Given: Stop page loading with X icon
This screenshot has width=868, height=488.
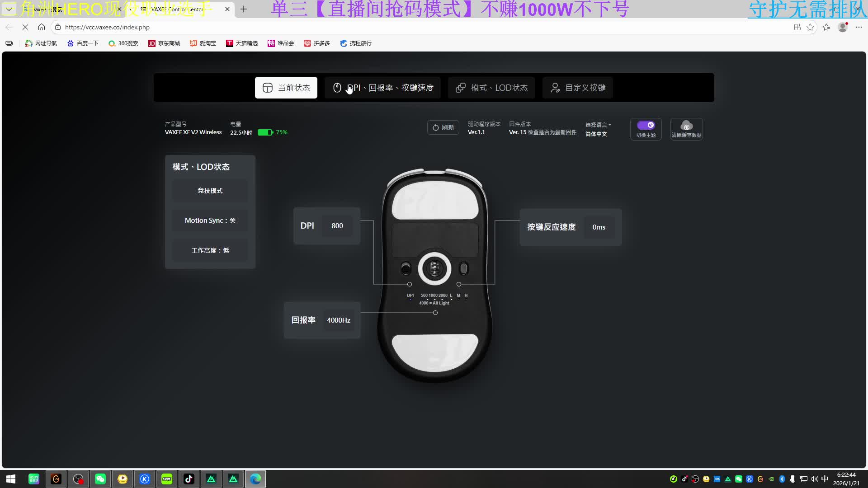Looking at the screenshot, I should tap(25, 27).
